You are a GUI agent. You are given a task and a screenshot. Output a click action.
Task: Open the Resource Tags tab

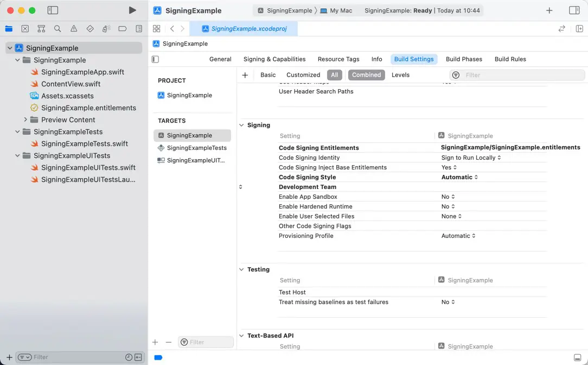coord(338,59)
